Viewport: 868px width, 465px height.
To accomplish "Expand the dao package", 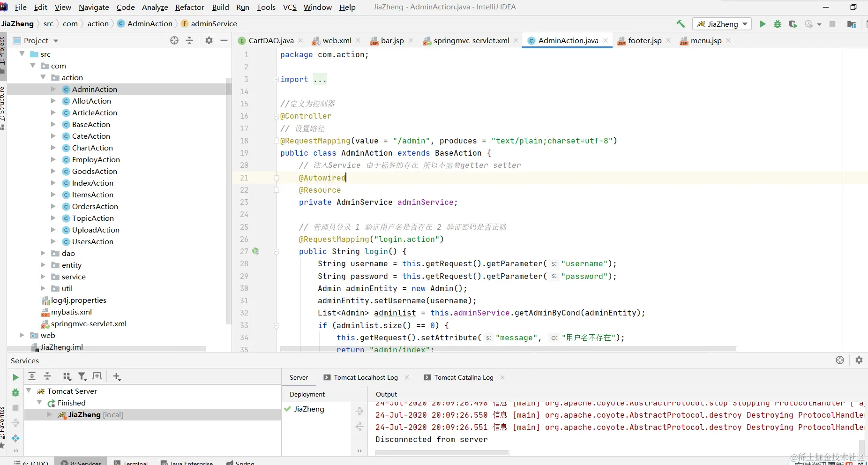I will 43,253.
